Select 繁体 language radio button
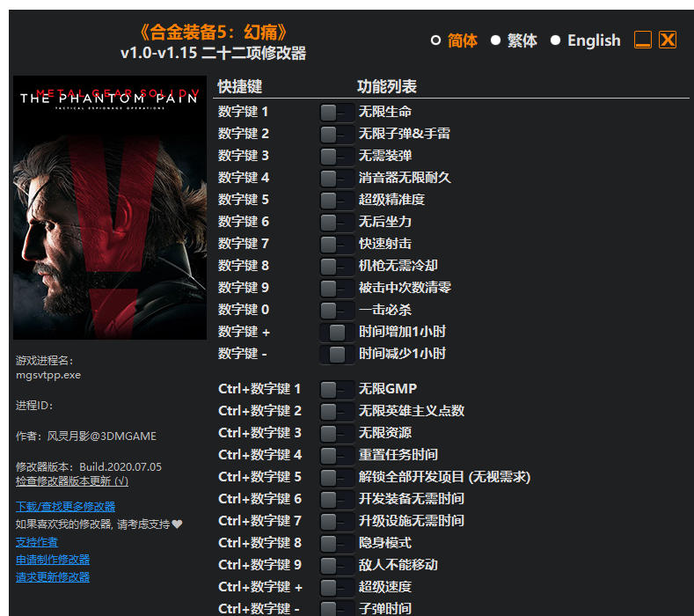This screenshot has height=616, width=694. [495, 40]
